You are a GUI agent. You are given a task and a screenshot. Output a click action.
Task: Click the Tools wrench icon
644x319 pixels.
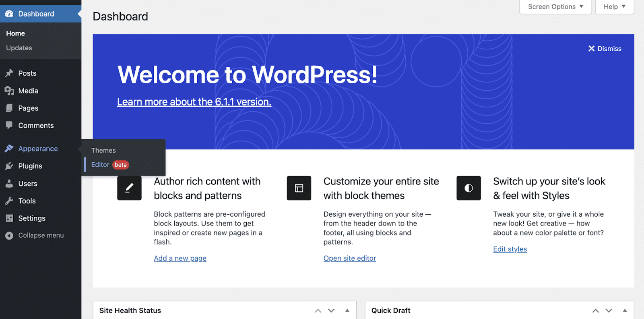9,201
